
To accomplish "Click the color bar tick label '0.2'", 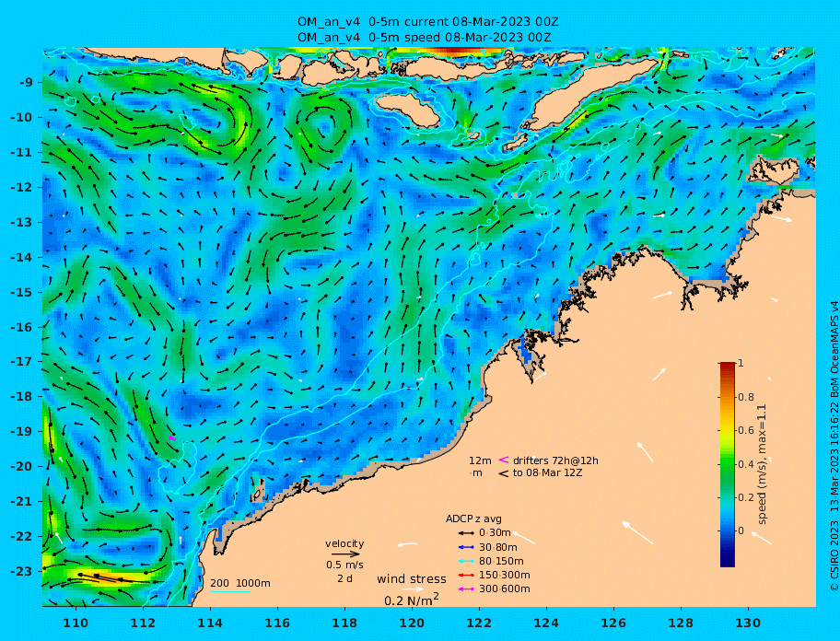I will point(746,497).
